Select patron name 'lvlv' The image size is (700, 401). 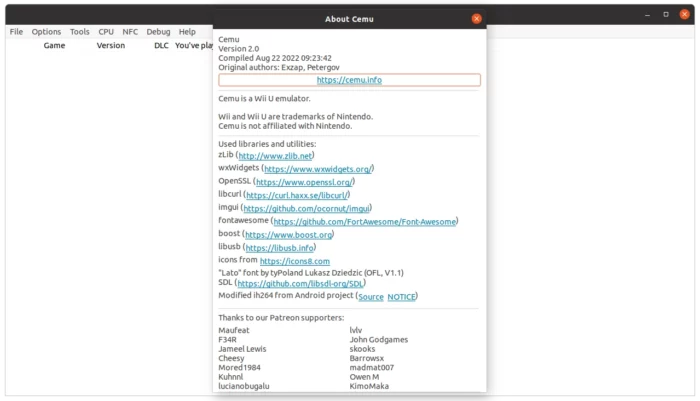tap(355, 330)
